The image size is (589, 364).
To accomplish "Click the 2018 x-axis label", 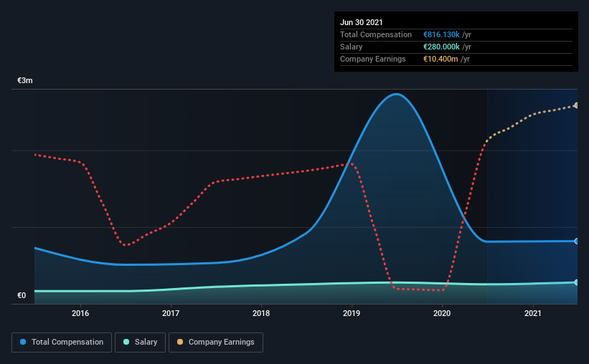I will pos(261,313).
